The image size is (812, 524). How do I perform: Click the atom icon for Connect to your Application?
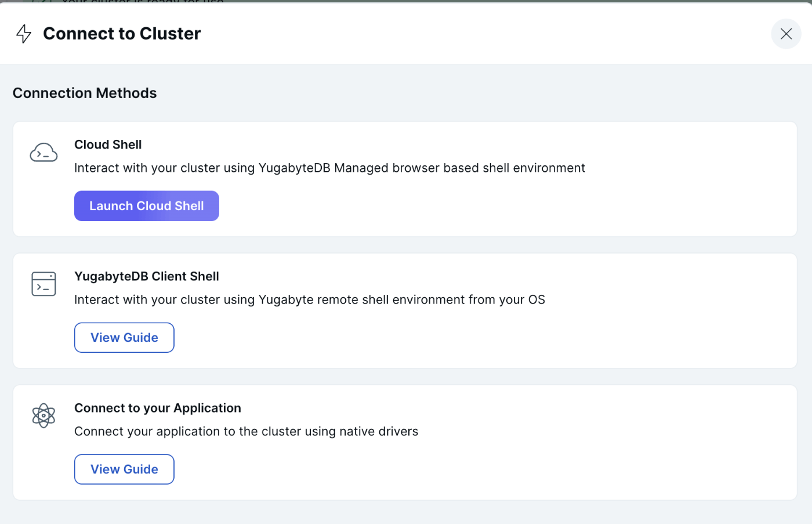point(43,415)
